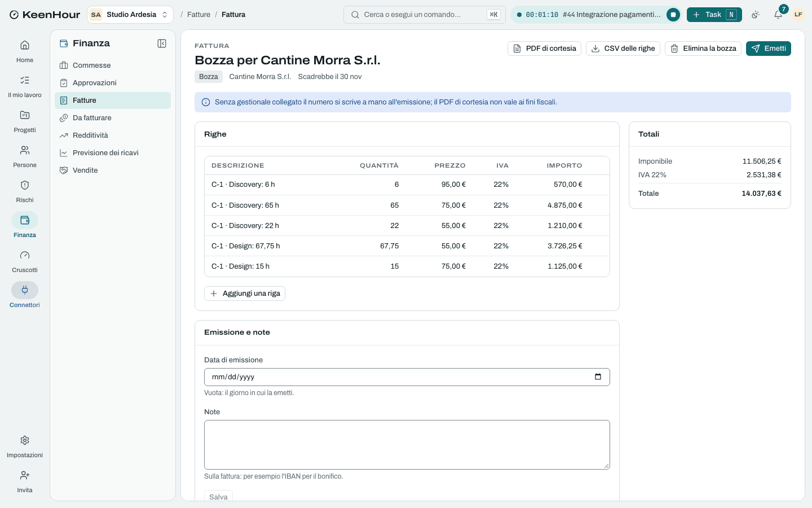
Task: Open the notifications bell
Action: [x=778, y=15]
